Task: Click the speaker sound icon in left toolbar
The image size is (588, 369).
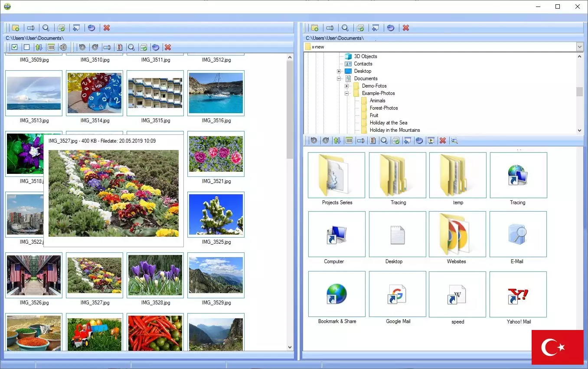Action: pos(63,47)
